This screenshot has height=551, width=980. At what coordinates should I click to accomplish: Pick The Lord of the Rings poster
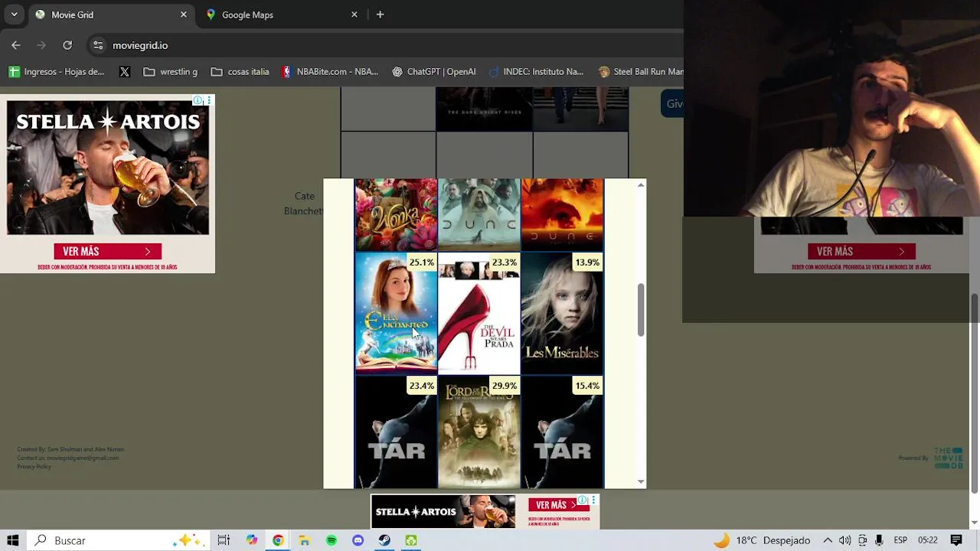[479, 432]
